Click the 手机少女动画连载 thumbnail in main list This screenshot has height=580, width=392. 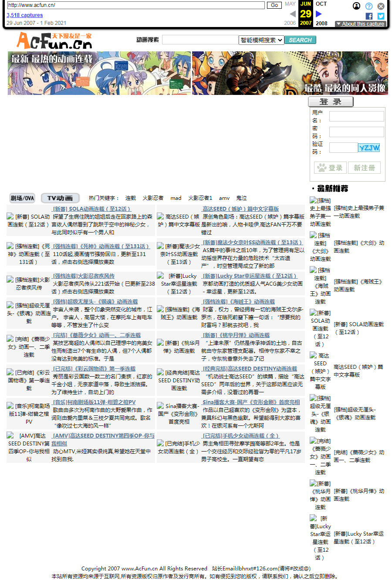click(x=179, y=447)
